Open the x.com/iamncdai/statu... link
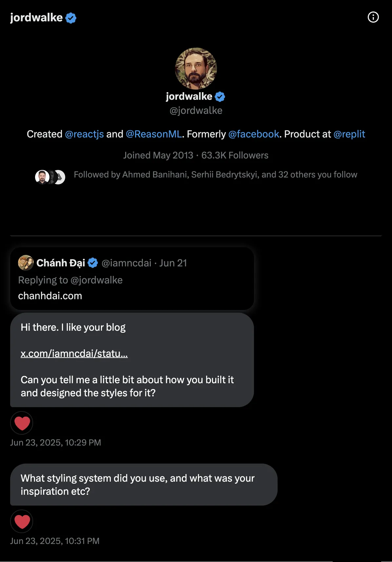Image resolution: width=392 pixels, height=562 pixels. 74,354
